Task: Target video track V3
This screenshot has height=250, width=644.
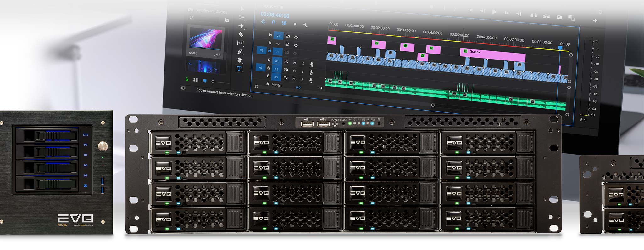Action: [x=278, y=36]
